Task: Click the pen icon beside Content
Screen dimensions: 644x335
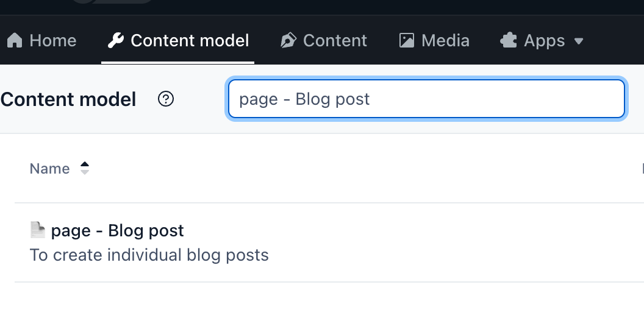Action: [288, 41]
